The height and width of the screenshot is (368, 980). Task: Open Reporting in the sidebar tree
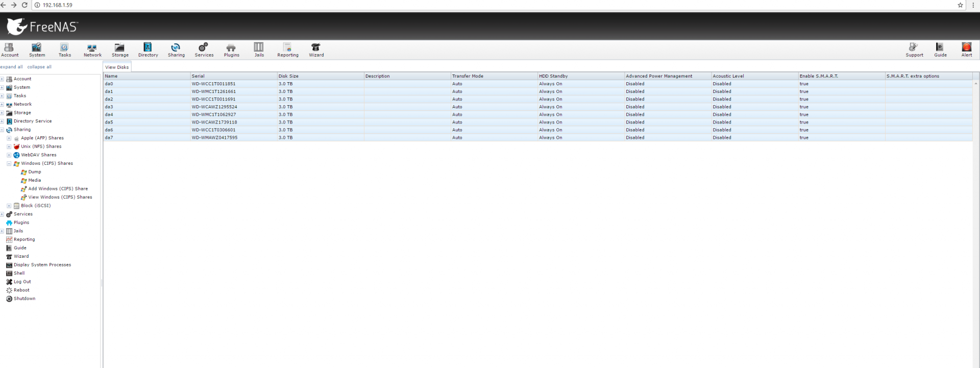coord(24,239)
